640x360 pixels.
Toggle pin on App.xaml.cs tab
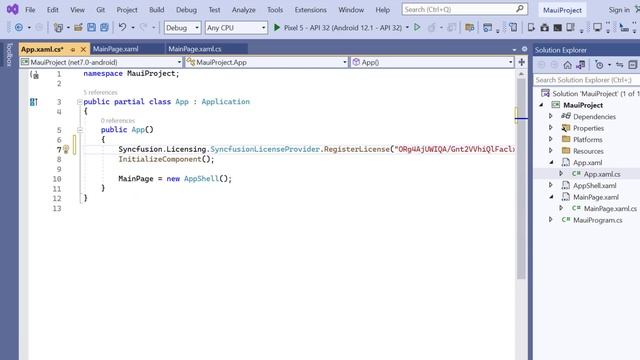73,49
